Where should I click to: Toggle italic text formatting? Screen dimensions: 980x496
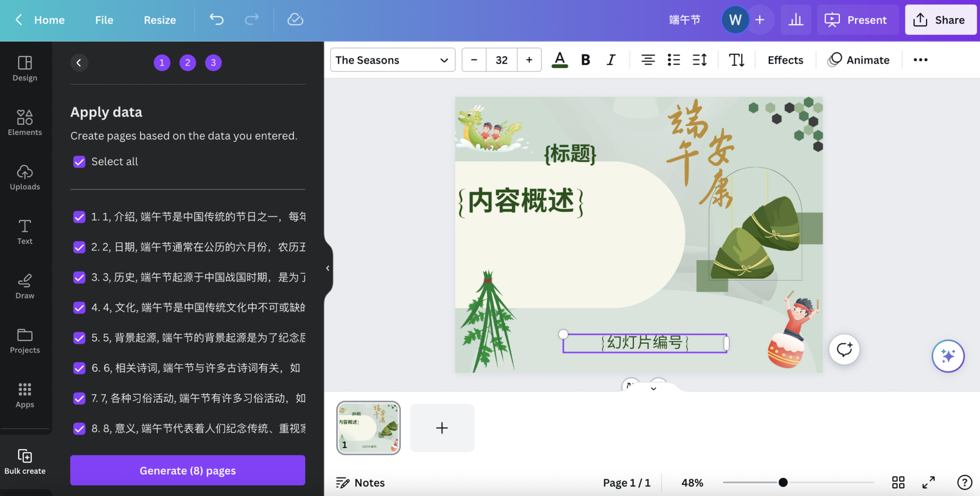[611, 60]
